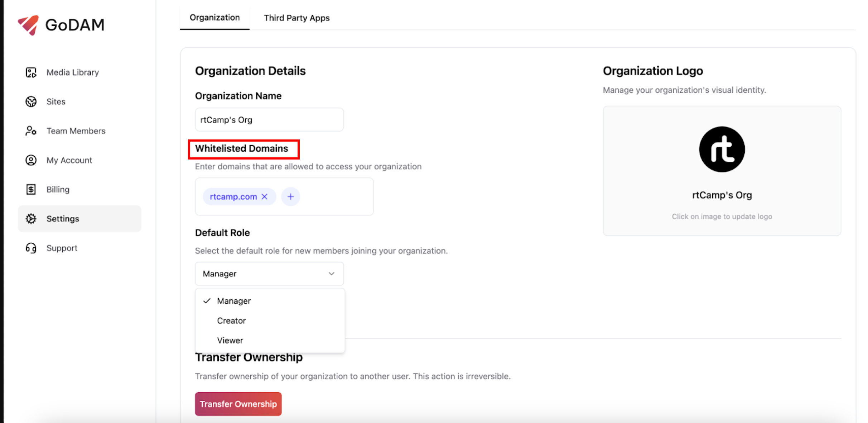
Task: Click the Transfer Ownership button
Action: [238, 404]
